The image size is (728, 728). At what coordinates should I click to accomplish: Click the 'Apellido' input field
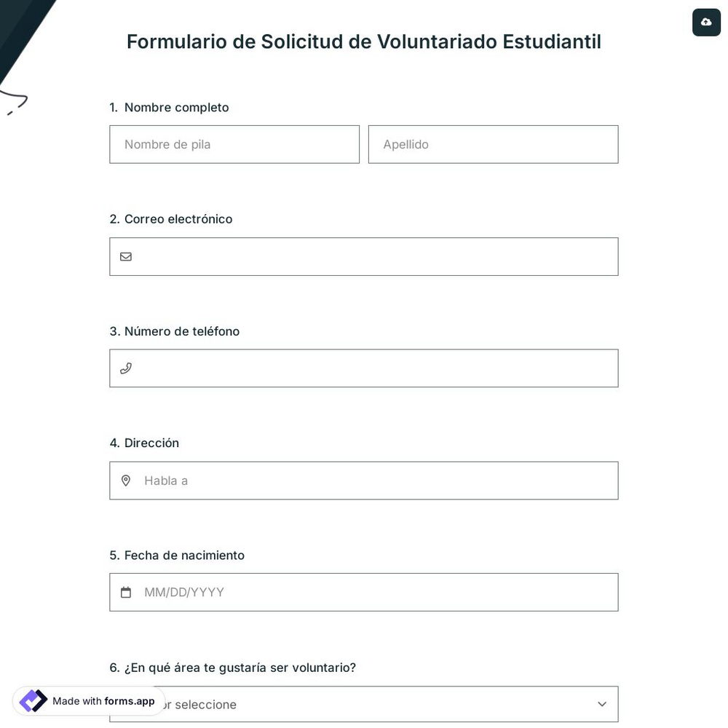click(493, 144)
